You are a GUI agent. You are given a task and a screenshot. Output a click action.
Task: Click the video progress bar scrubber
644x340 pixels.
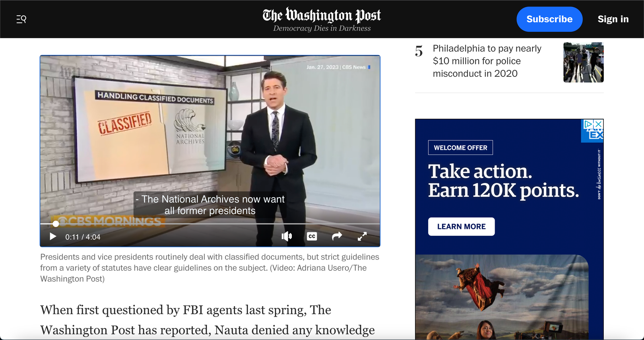pos(56,224)
